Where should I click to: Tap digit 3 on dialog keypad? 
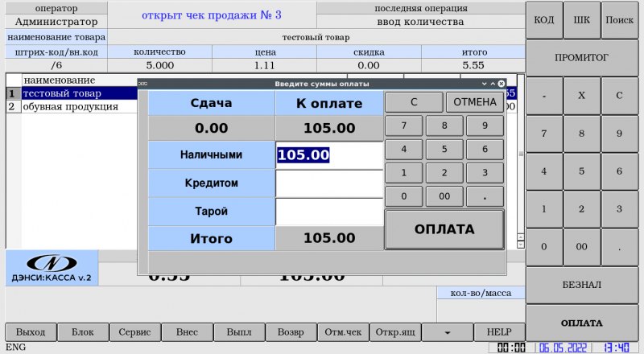tap(485, 173)
